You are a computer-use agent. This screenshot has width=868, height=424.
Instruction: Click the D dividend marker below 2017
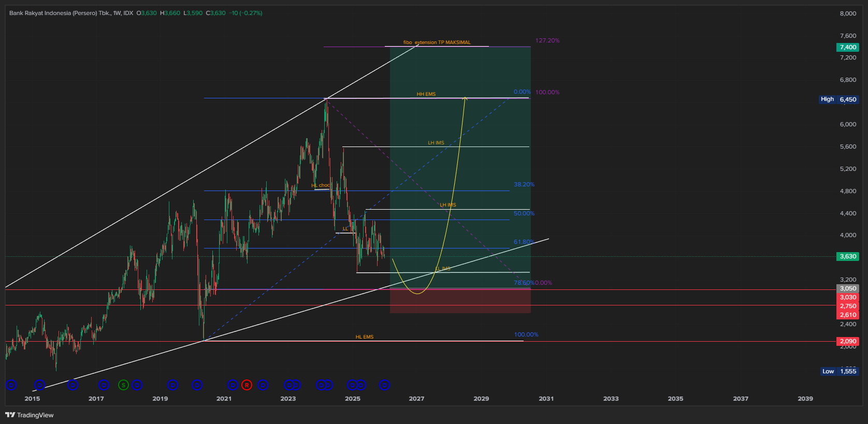click(104, 385)
